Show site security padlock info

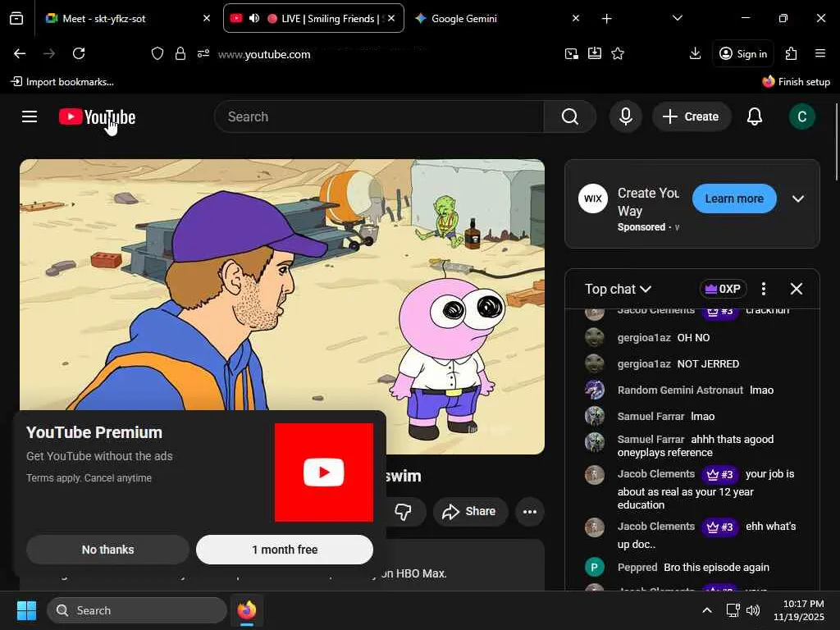point(180,53)
